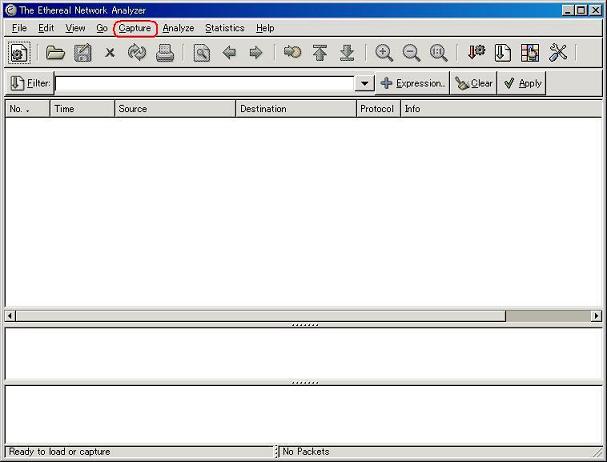This screenshot has height=462, width=607.
Task: Click the print packets icon
Action: click(x=165, y=53)
